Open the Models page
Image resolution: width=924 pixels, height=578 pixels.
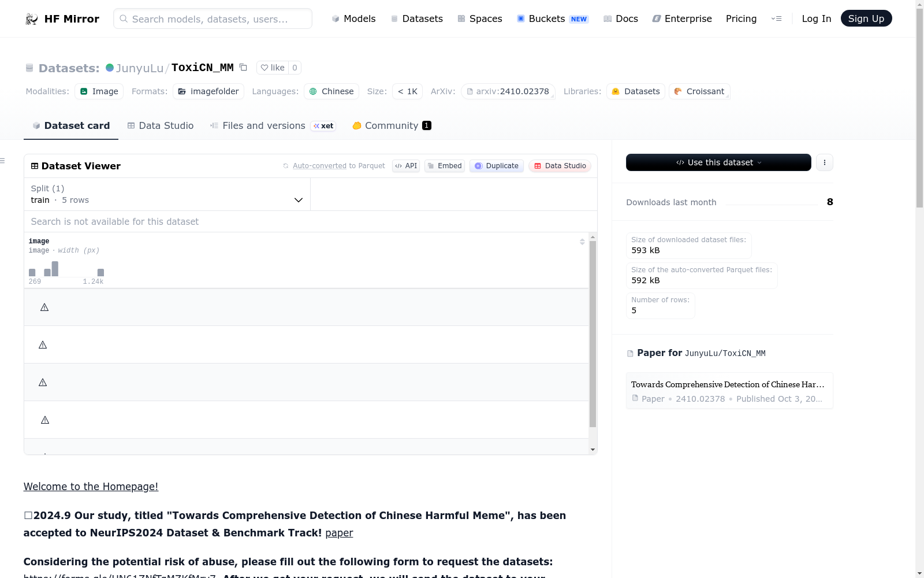[353, 18]
